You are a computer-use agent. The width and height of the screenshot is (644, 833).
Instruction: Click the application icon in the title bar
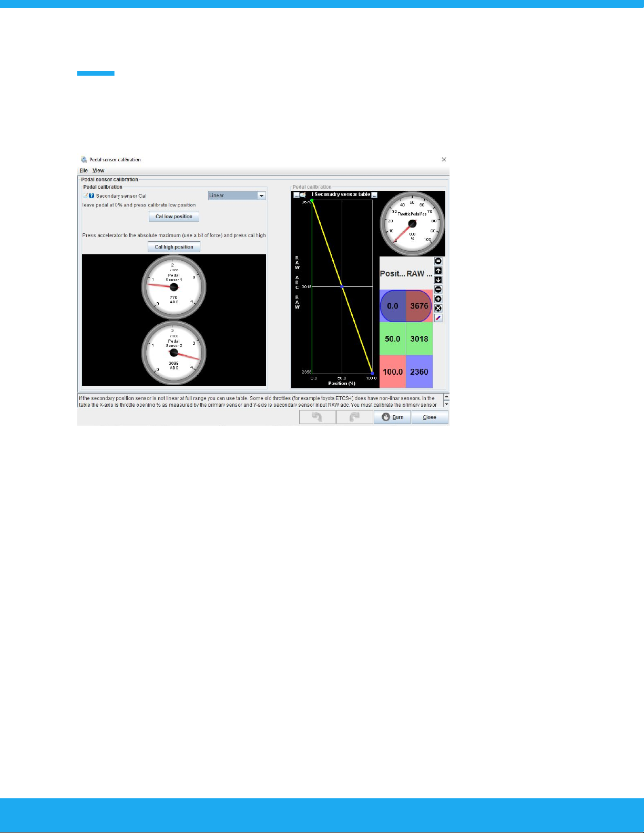84,159
